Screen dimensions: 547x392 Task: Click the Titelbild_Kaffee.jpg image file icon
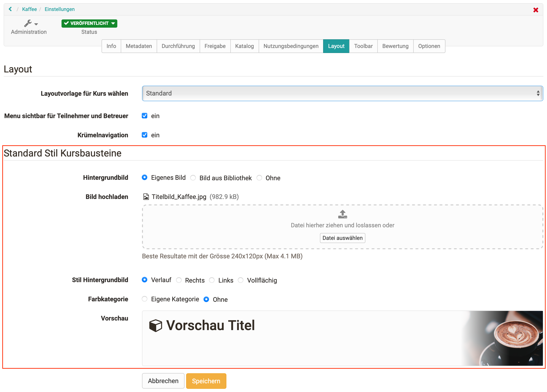pos(146,197)
